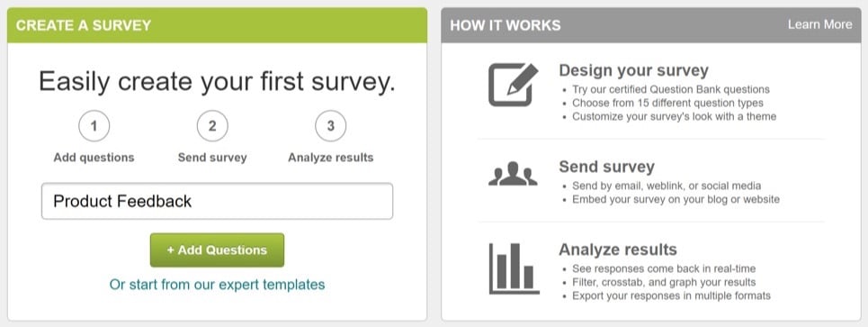Select the step 1 circle
Image resolution: width=868 pixels, height=327 pixels.
click(94, 126)
